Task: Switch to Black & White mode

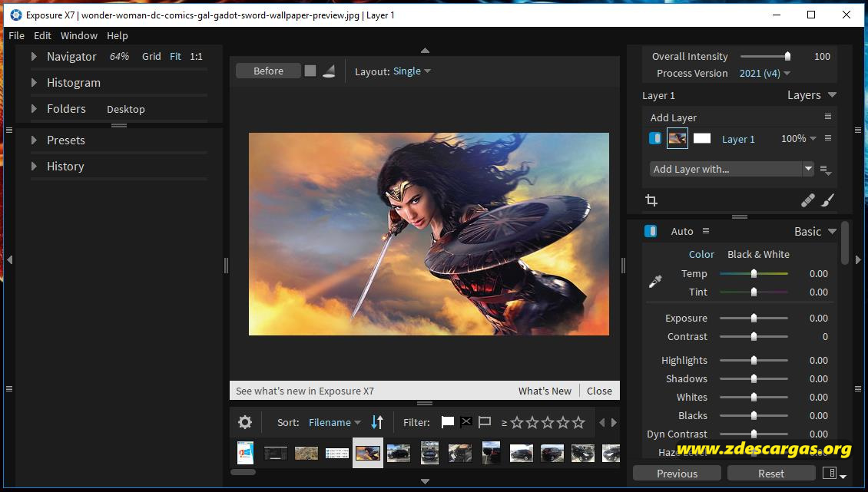Action: (758, 254)
